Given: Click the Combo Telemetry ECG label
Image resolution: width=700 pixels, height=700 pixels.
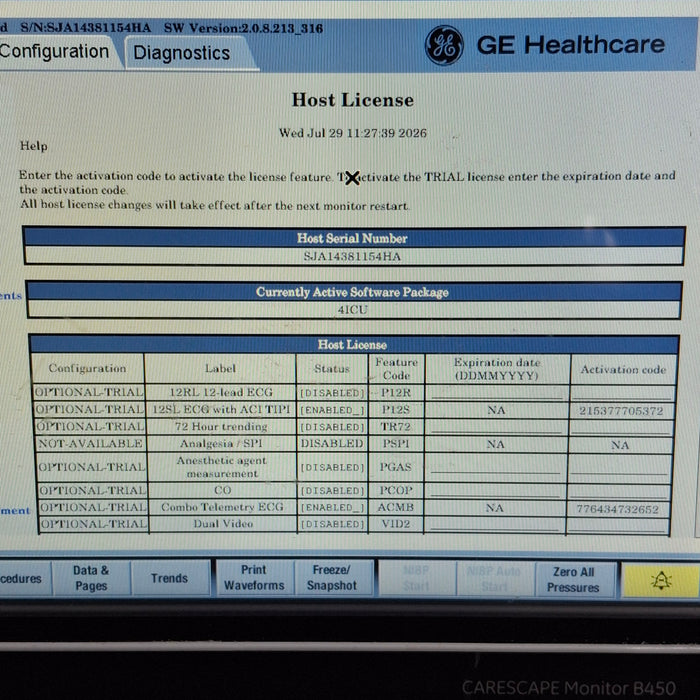Looking at the screenshot, I should (x=222, y=507).
